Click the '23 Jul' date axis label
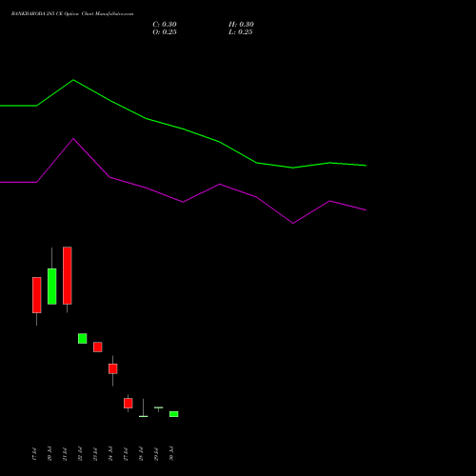476x476 pixels. click(x=95, y=454)
